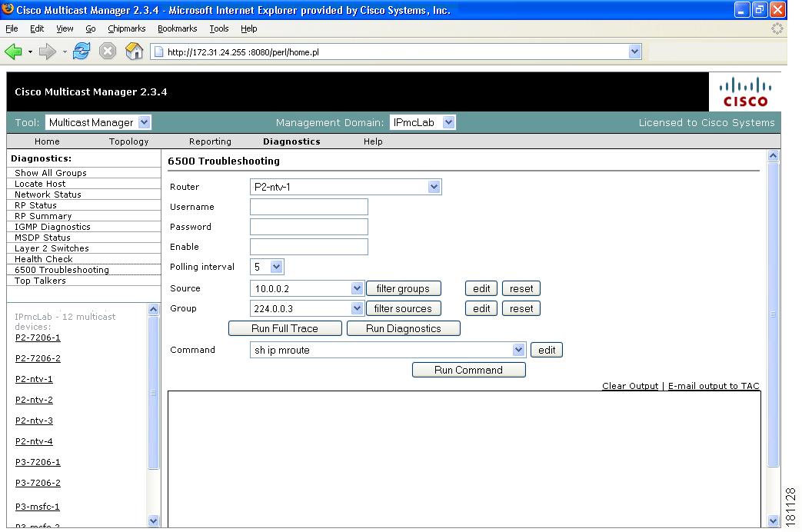
Task: Click reset button in Source row
Action: click(521, 288)
